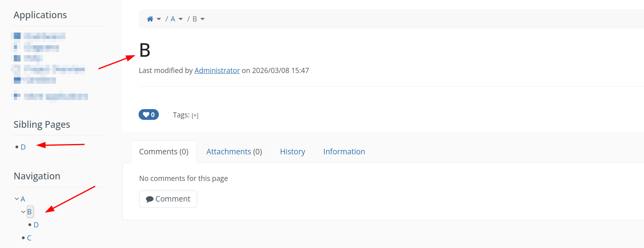644x248 pixels.
Task: Open the Administrator user profile link
Action: point(217,71)
